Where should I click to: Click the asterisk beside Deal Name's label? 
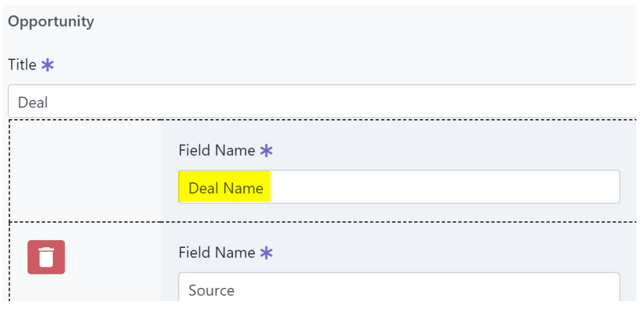(266, 151)
